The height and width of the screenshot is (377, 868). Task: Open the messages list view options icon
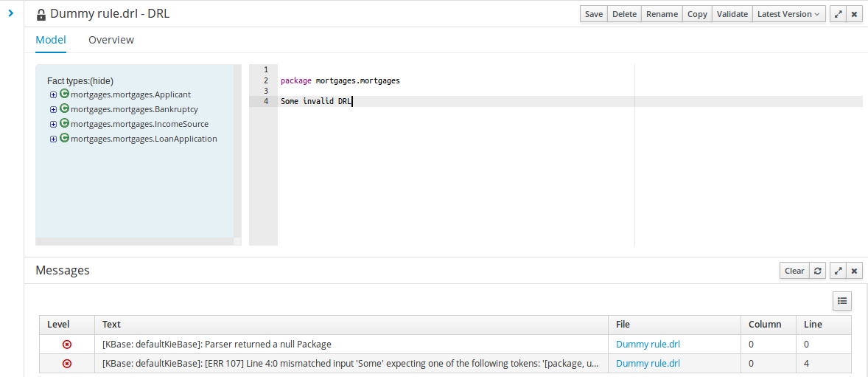[x=842, y=300]
